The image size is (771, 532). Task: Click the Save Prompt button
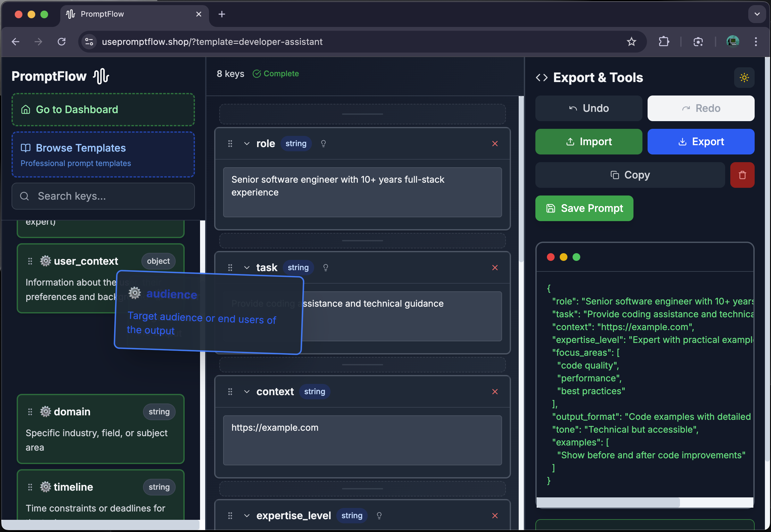coord(584,208)
